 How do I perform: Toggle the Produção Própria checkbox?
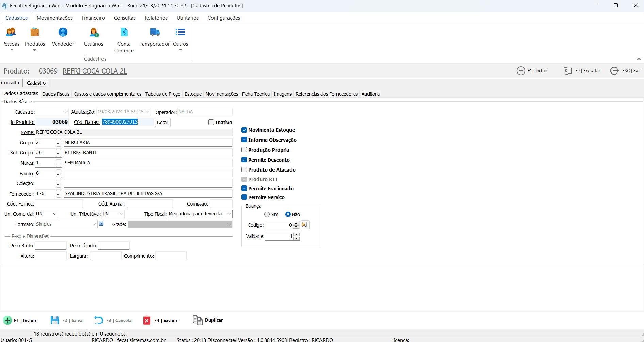[244, 150]
